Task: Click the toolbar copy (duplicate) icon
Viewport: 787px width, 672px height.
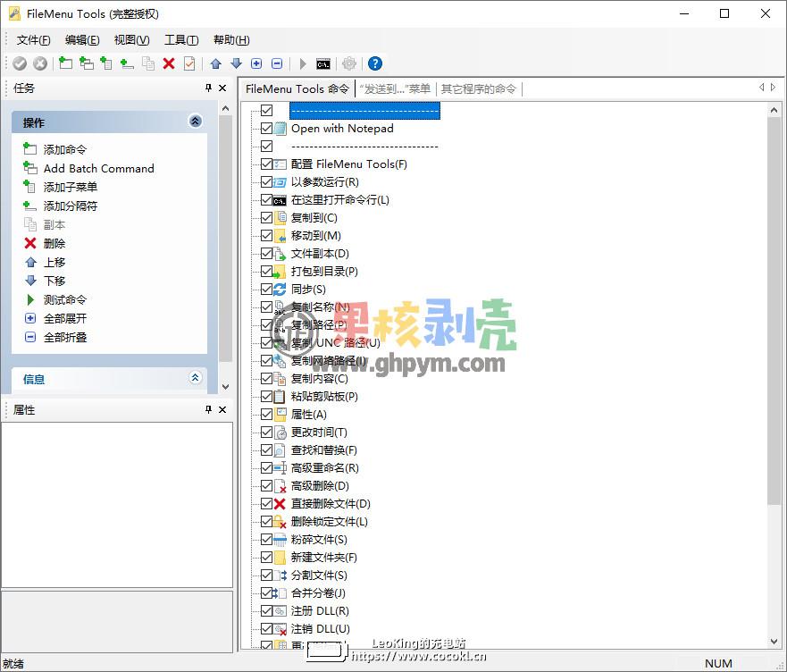Action: [x=148, y=63]
